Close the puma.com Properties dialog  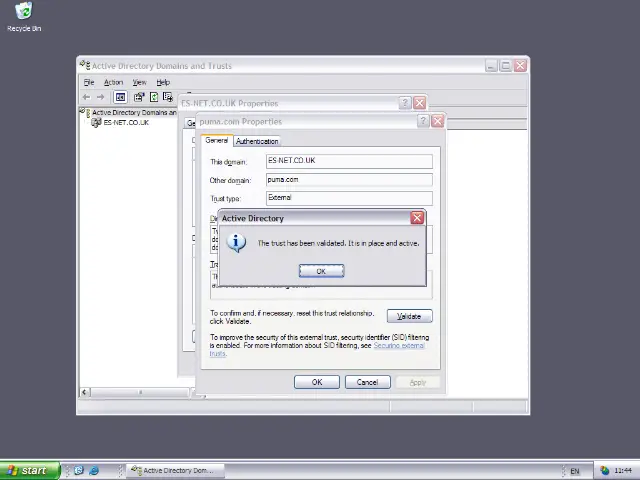[x=438, y=121]
